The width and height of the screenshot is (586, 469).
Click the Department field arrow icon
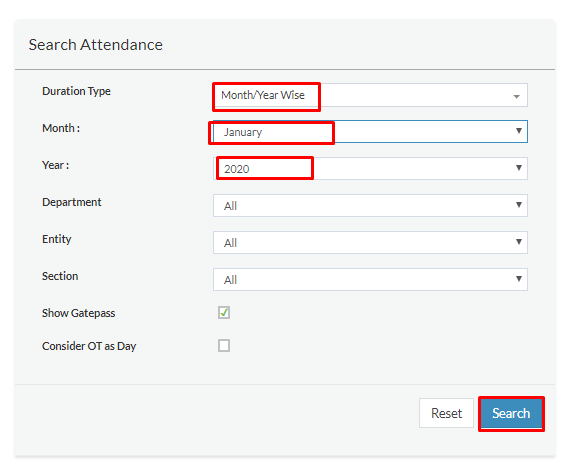click(519, 205)
